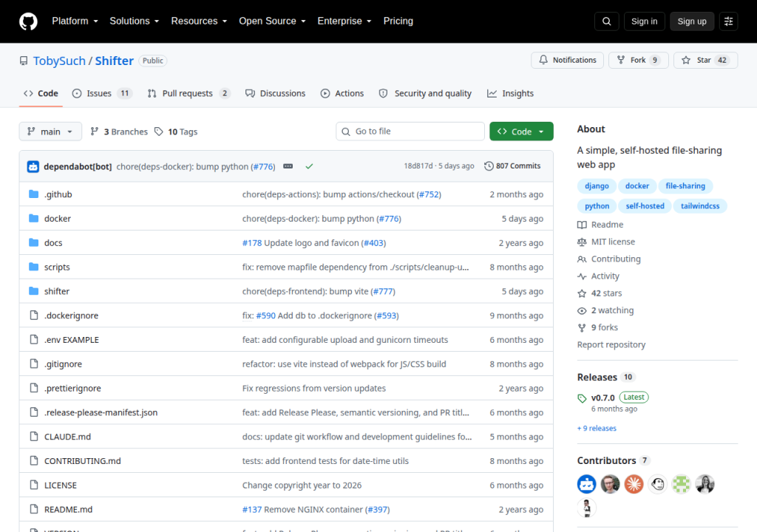View the 3 Branches link
This screenshot has height=532, width=757.
(x=119, y=132)
